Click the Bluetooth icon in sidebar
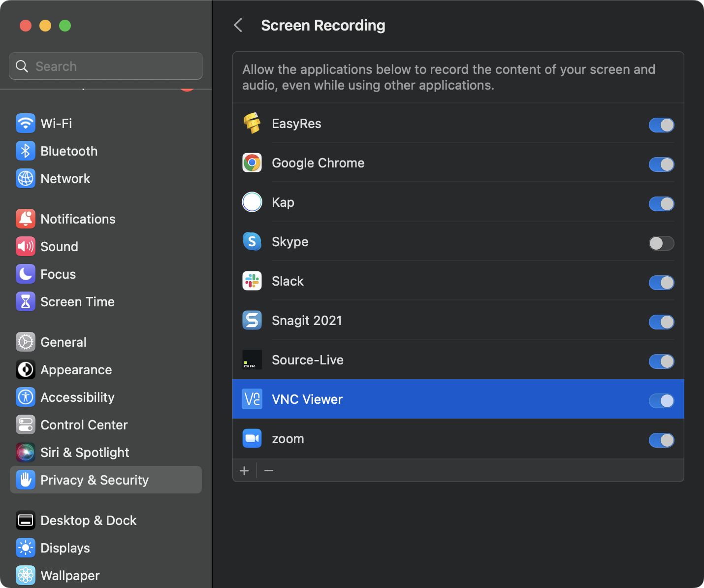 click(25, 151)
